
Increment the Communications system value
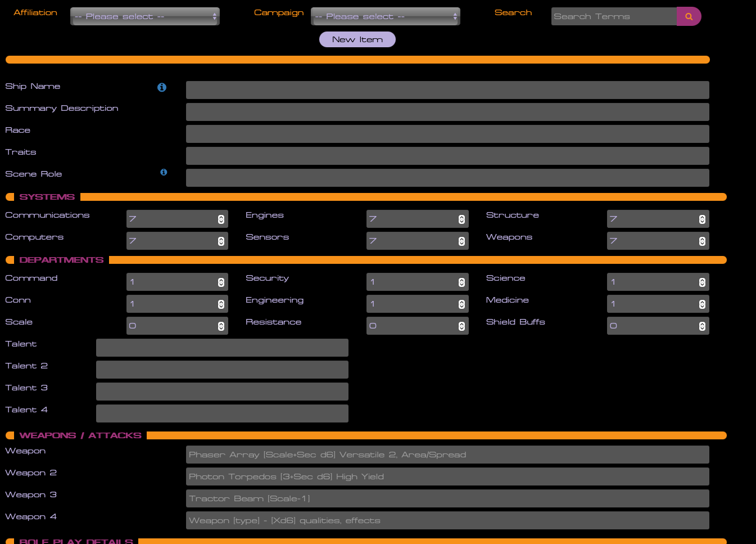221,216
